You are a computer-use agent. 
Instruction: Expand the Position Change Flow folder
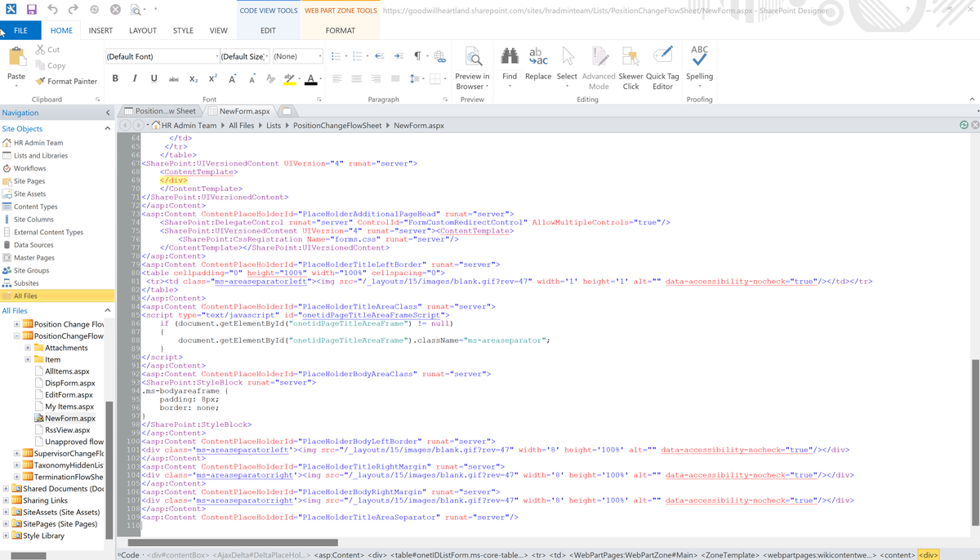pyautogui.click(x=16, y=324)
